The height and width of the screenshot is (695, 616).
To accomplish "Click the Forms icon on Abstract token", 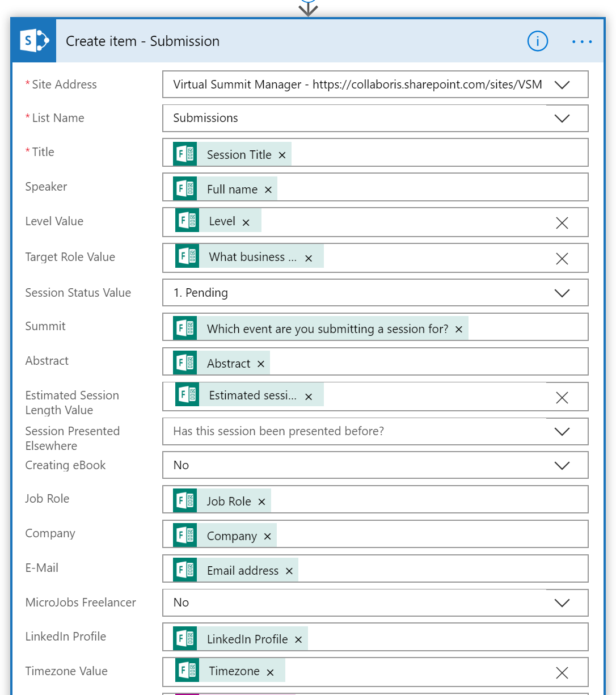I will tap(185, 363).
